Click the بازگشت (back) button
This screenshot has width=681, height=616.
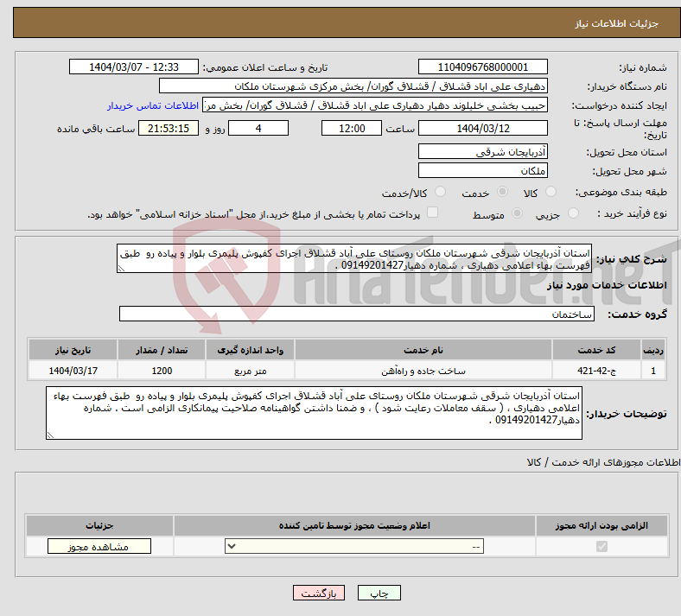point(319,593)
